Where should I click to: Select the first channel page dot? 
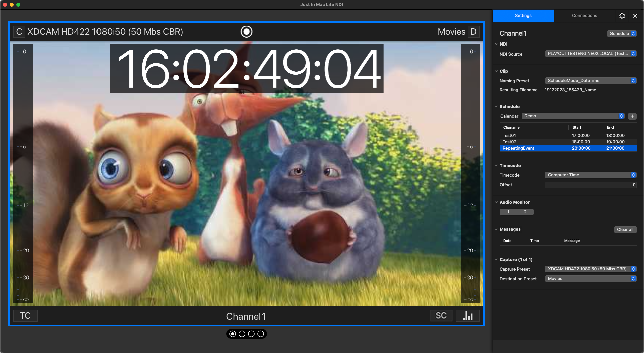pos(233,334)
